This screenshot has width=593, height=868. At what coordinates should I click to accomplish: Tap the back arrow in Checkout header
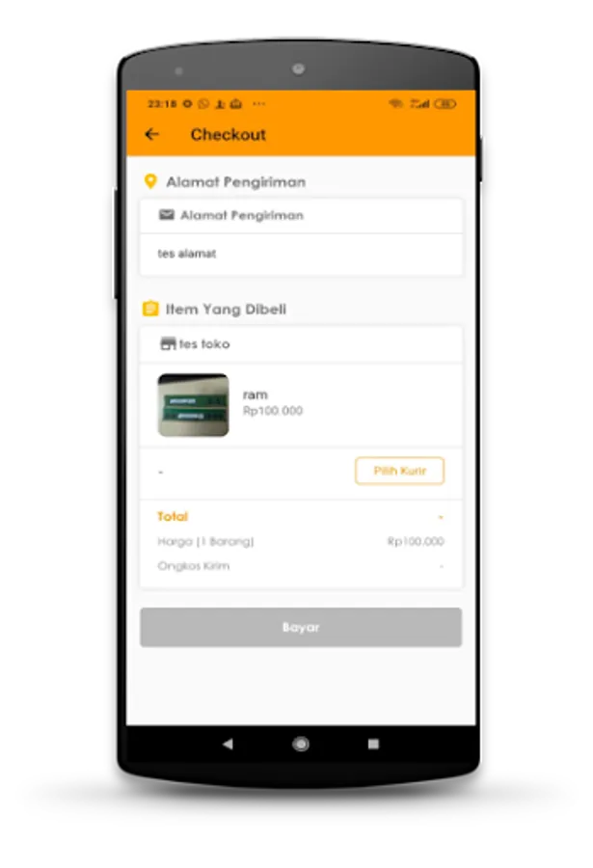click(151, 134)
